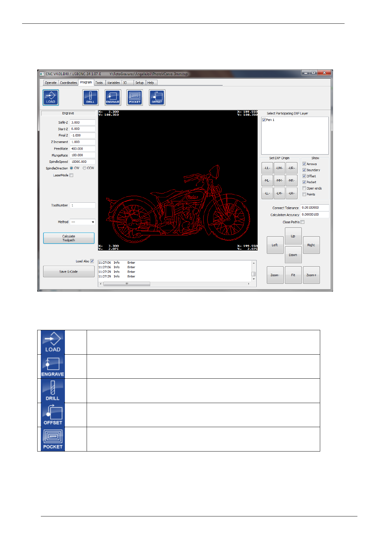The width and height of the screenshot is (392, 555).
Task: Click the SpindleSpeed input field
Action: (x=83, y=162)
